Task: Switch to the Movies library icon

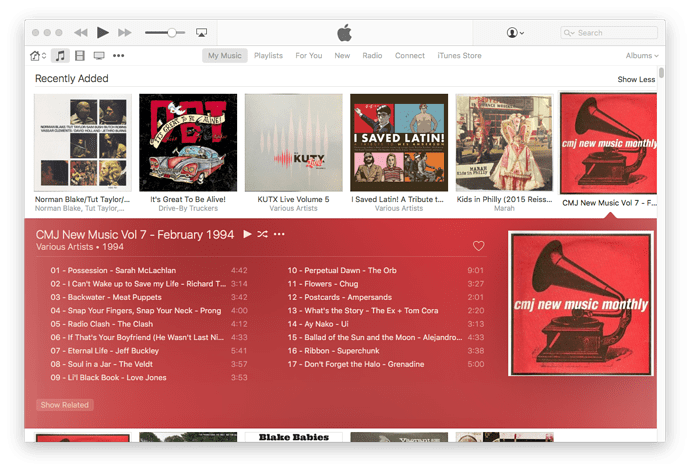Action: pyautogui.click(x=80, y=56)
